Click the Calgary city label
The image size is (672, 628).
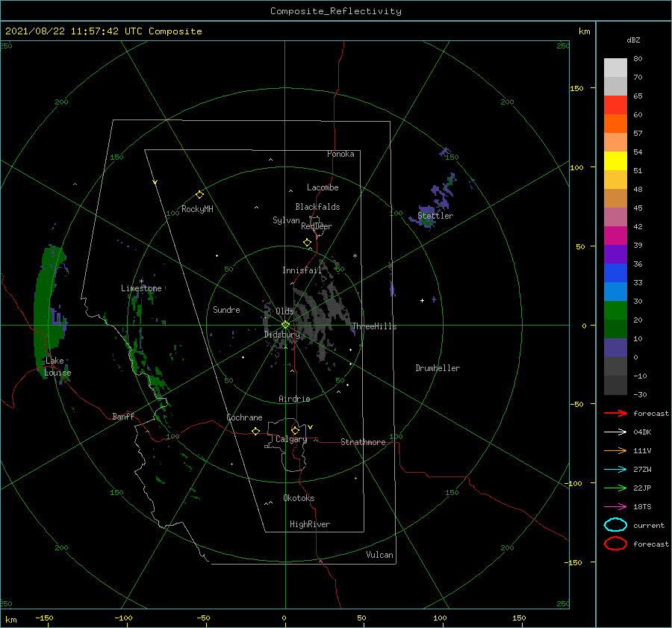[291, 439]
